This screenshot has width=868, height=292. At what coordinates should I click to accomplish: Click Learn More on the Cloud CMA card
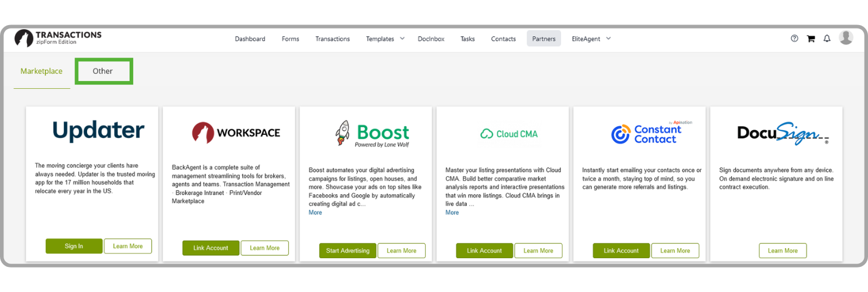point(538,251)
